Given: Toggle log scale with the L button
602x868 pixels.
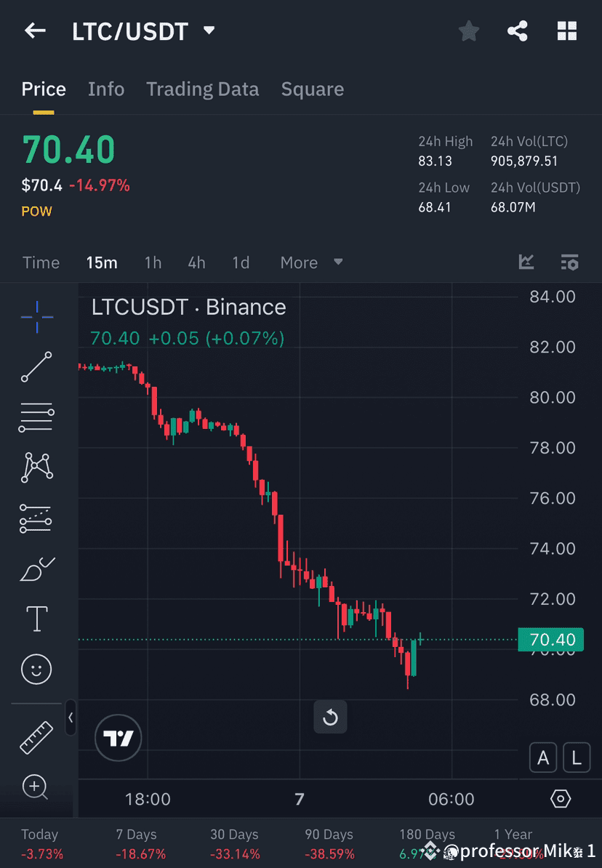Looking at the screenshot, I should click(x=577, y=758).
